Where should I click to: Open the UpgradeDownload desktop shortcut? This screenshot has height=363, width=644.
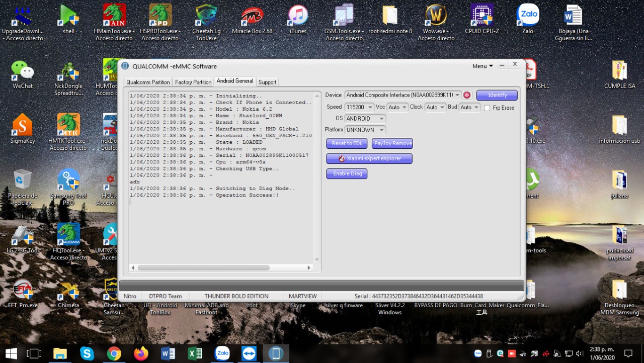pyautogui.click(x=23, y=23)
